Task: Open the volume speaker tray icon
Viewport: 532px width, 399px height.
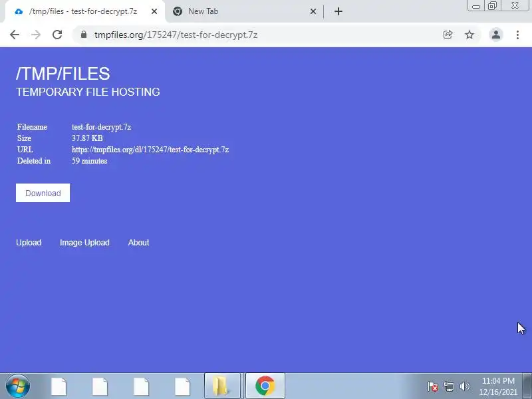Action: tap(464, 386)
